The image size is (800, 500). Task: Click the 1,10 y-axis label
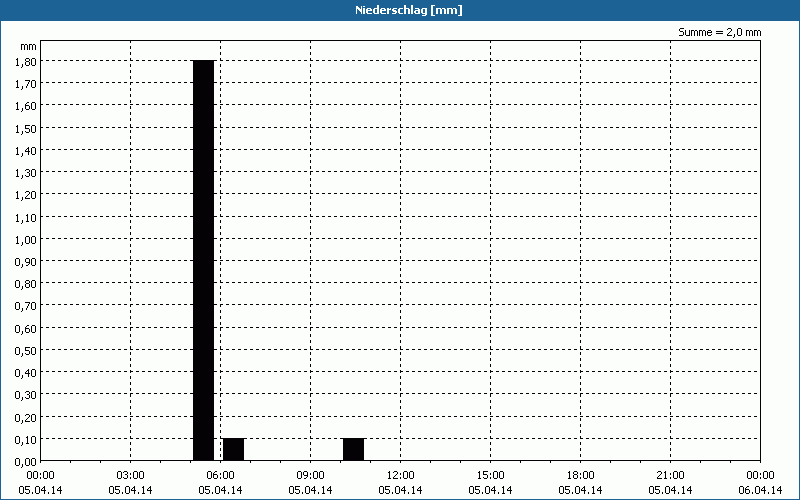[26, 217]
